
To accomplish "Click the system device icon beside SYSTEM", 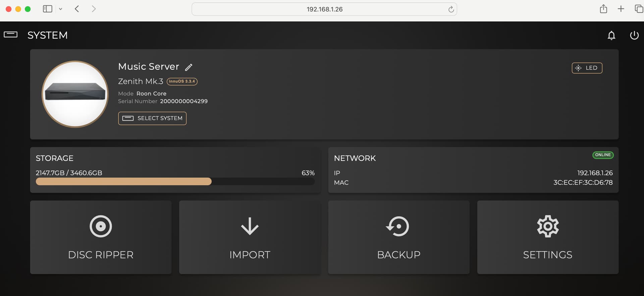I will coord(11,35).
